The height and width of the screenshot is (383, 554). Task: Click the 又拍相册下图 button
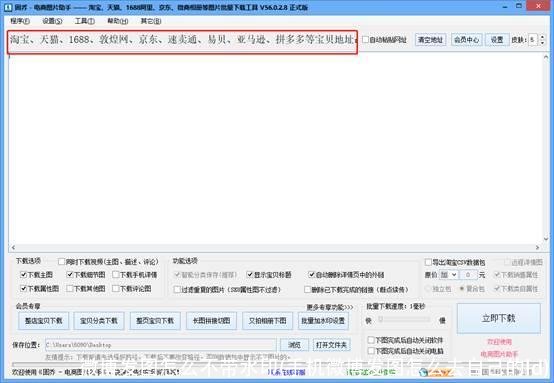point(267,321)
